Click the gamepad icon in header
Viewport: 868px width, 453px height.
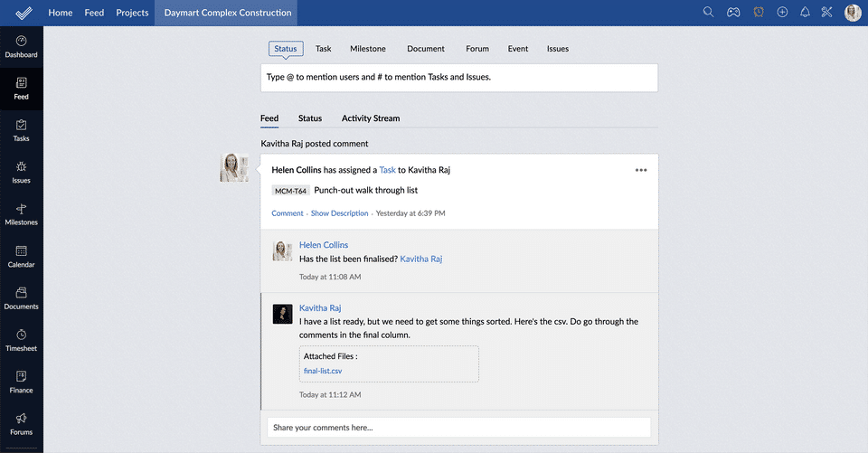[734, 13]
